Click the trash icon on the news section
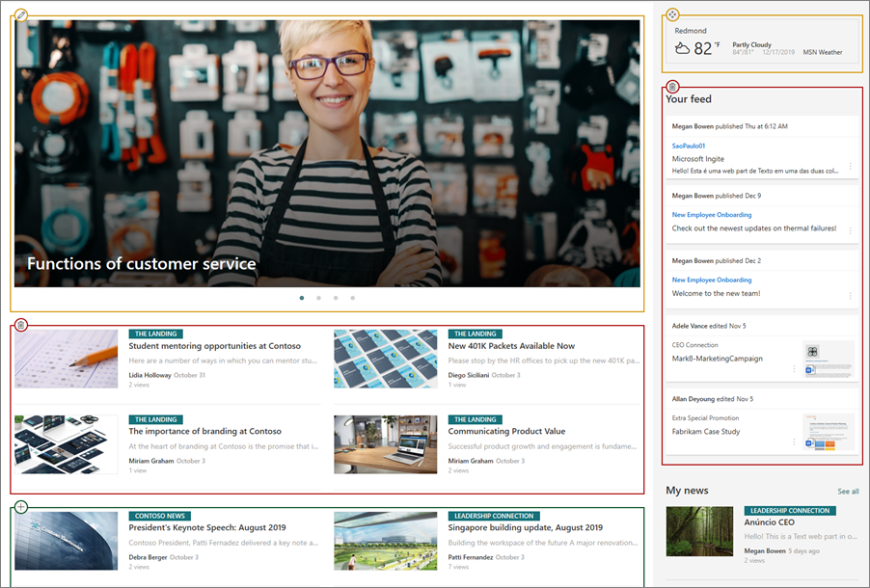870x588 pixels. (x=21, y=325)
